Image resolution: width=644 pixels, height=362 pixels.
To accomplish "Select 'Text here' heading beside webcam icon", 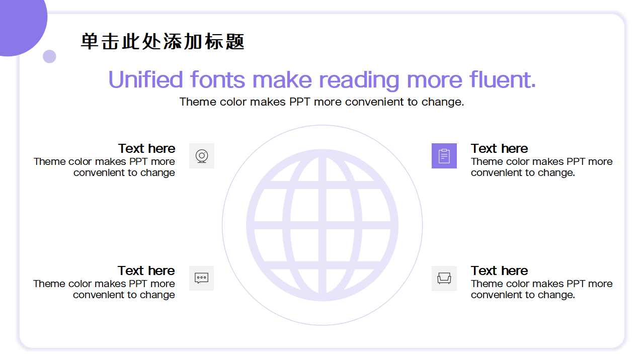I will pyautogui.click(x=147, y=148).
